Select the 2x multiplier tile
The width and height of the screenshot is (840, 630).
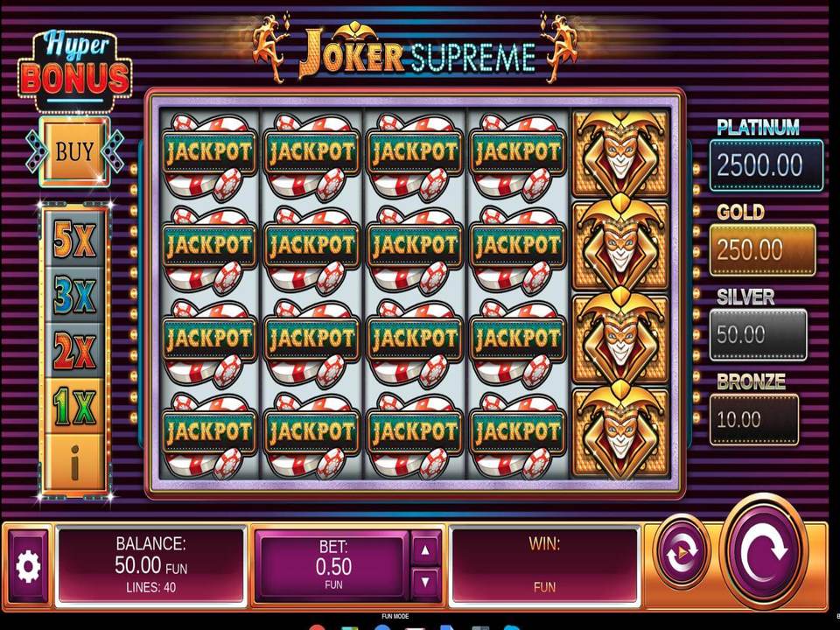pyautogui.click(x=74, y=351)
